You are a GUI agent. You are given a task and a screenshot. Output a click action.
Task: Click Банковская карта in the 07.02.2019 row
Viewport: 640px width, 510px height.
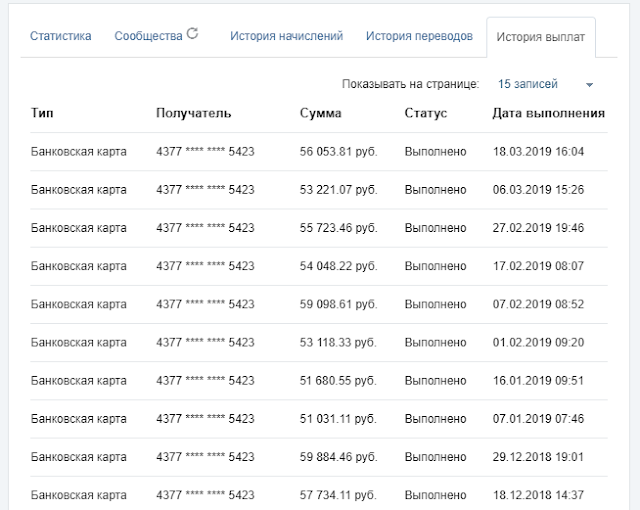click(x=79, y=304)
